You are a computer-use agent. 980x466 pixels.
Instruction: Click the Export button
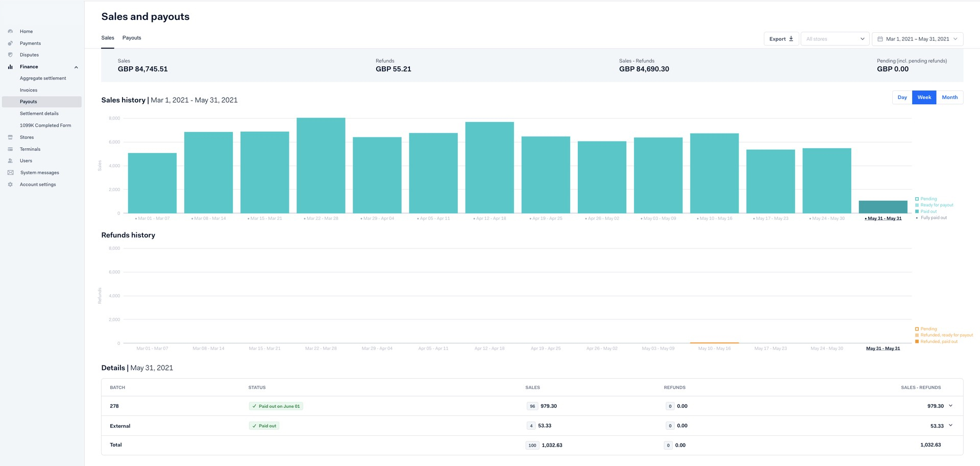click(781, 39)
